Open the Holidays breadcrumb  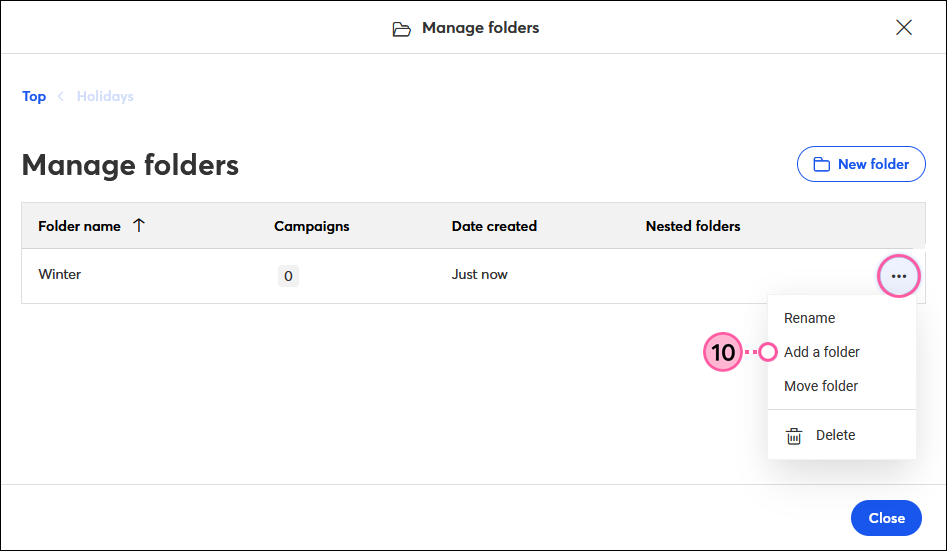[105, 96]
